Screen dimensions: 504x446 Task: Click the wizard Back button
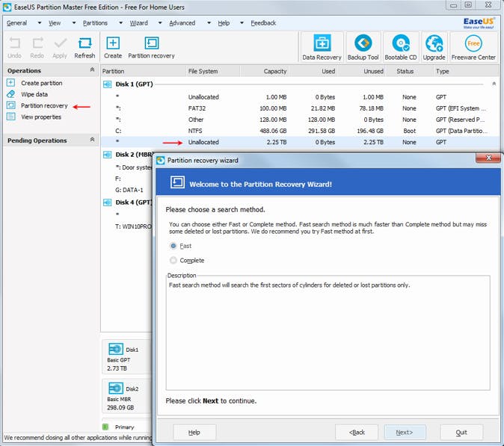[357, 433]
